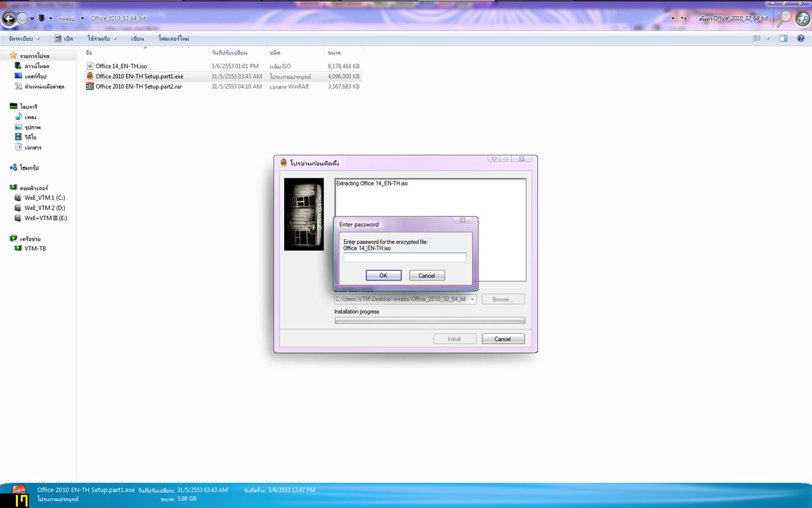The image size is (812, 508).
Task: Open the ใช้ร่วมกับ (Share with) menu
Action: pos(101,39)
